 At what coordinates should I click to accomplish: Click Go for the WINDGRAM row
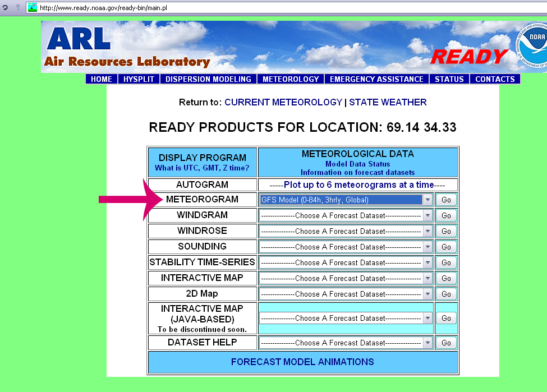coord(446,215)
